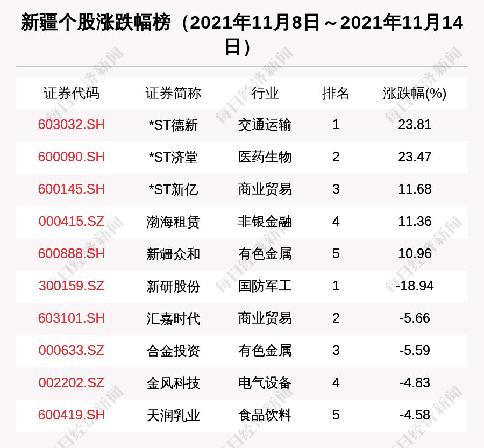Select the *ST新亿 stock name
Image resolution: width=484 pixels, height=448 pixels.
click(x=173, y=189)
